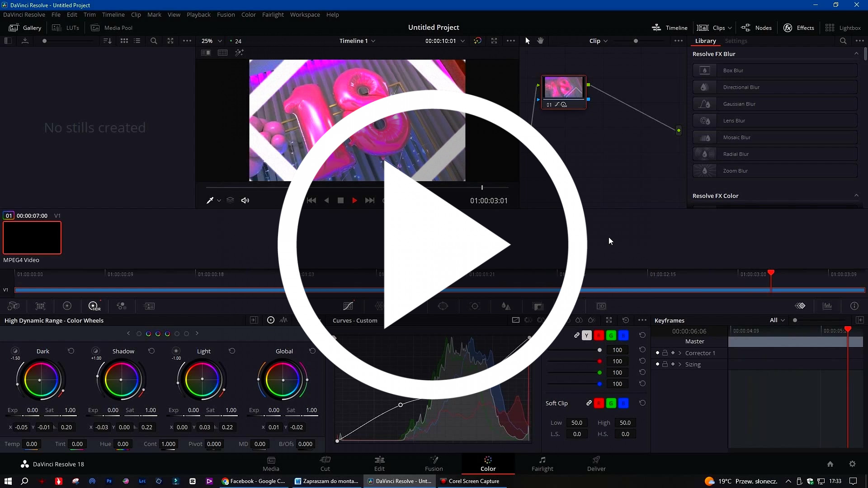Screen dimensions: 868x488
Task: Edit the Temp value field
Action: click(32, 444)
